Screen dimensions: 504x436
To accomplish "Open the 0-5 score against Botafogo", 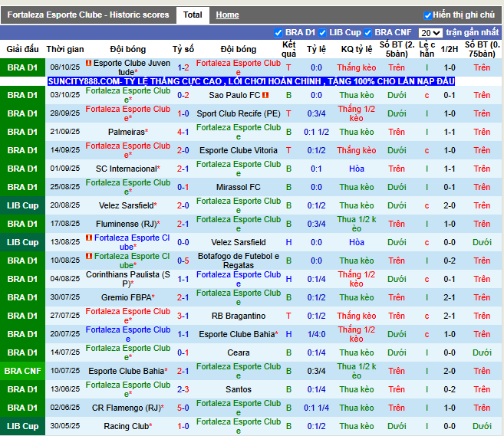I will click(x=183, y=261).
